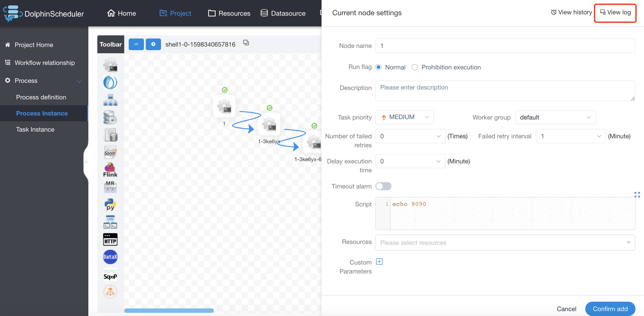Copy the workflow name with copy icon
Viewport: 644px width, 316px height.
246,43
